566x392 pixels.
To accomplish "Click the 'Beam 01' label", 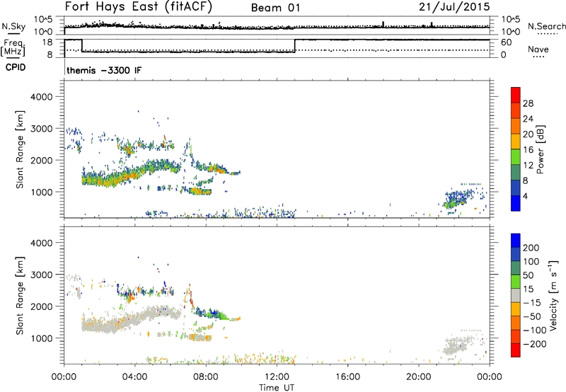I will click(x=275, y=8).
